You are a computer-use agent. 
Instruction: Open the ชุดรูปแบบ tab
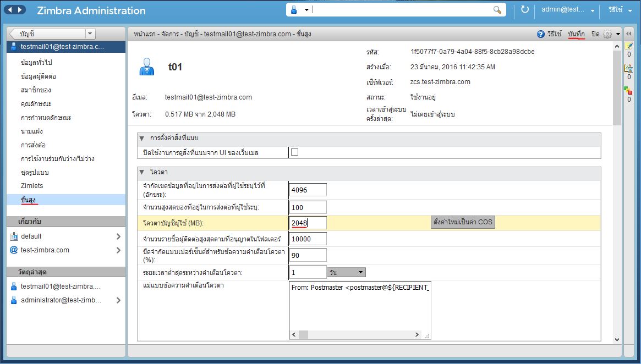tap(35, 173)
